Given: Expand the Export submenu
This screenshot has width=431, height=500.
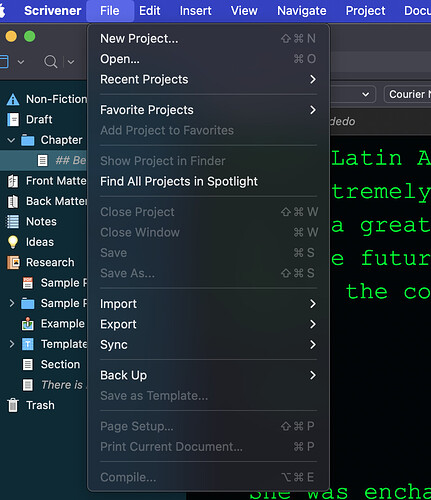Looking at the screenshot, I should pos(208,324).
